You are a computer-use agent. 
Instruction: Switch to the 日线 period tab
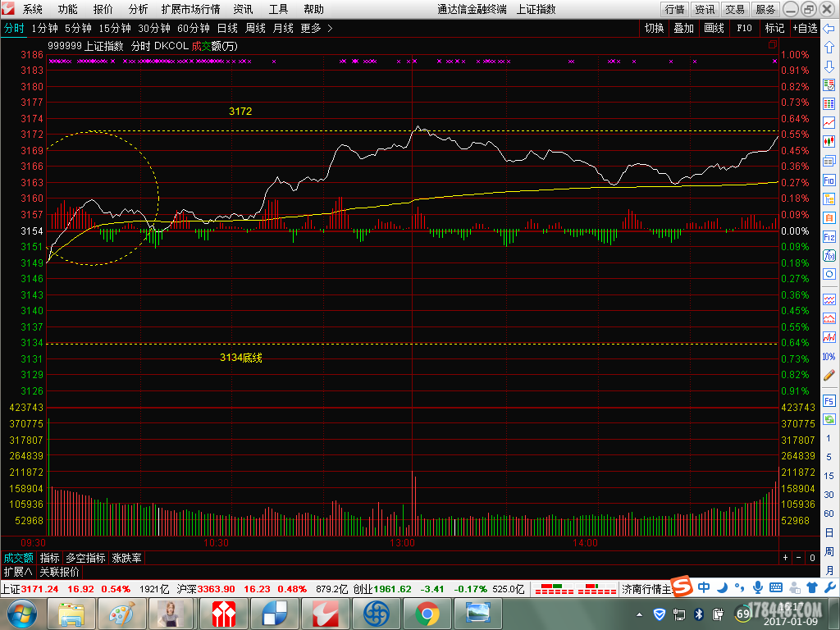pyautogui.click(x=227, y=28)
